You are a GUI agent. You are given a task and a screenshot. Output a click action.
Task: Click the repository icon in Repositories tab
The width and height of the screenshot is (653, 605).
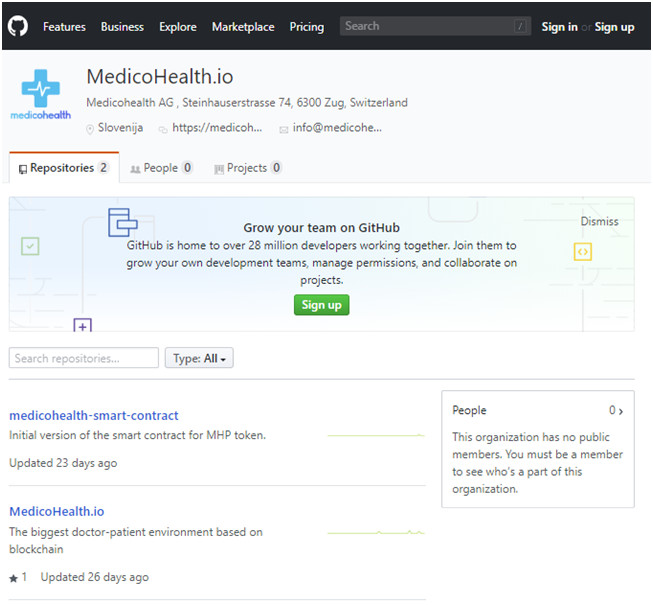[23, 169]
